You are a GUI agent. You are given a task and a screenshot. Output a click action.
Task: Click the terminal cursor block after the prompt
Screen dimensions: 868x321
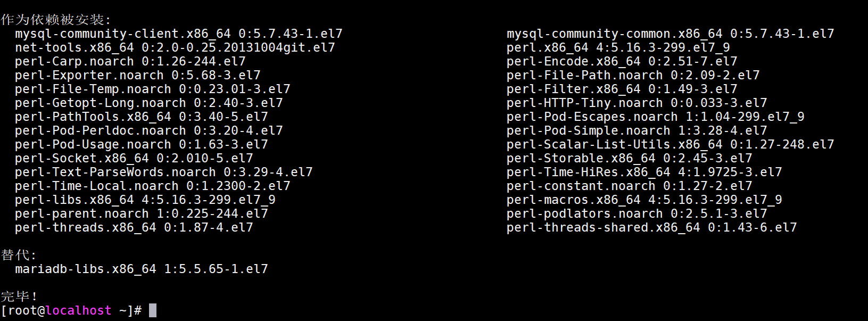(153, 310)
